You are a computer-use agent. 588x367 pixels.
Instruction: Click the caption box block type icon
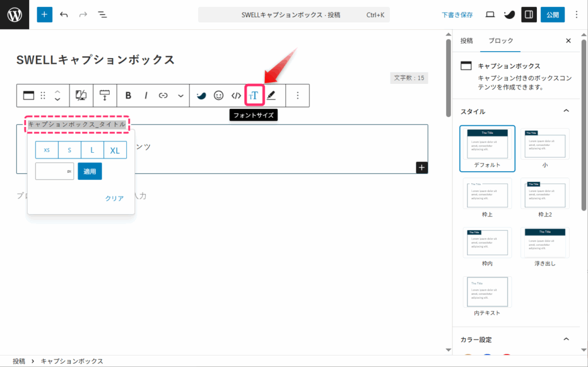[29, 95]
